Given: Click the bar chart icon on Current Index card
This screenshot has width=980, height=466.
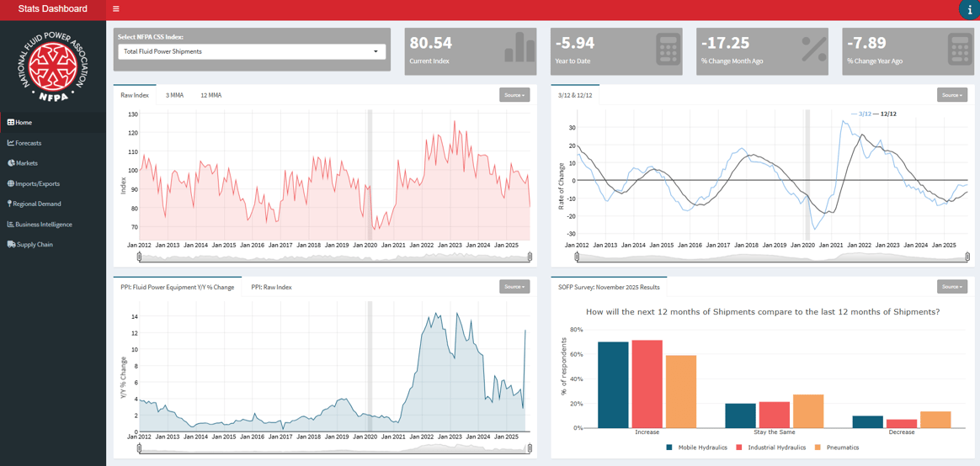Looking at the screenshot, I should (x=519, y=49).
